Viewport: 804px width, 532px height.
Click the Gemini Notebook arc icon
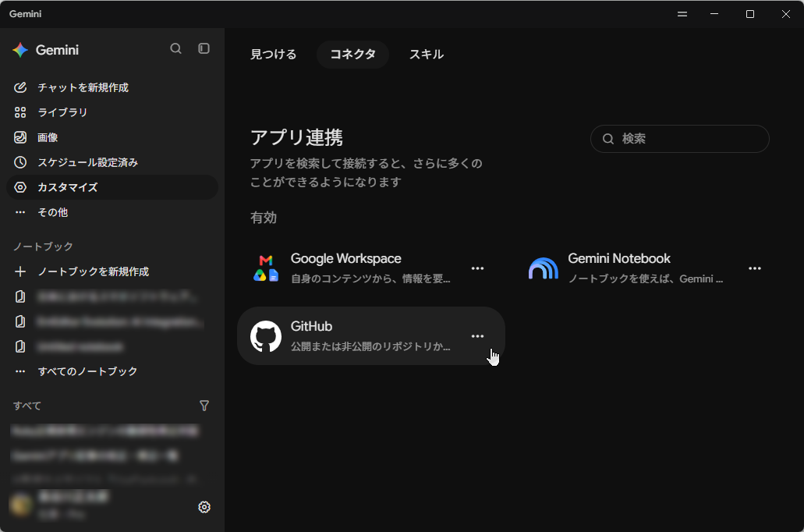pyautogui.click(x=543, y=268)
